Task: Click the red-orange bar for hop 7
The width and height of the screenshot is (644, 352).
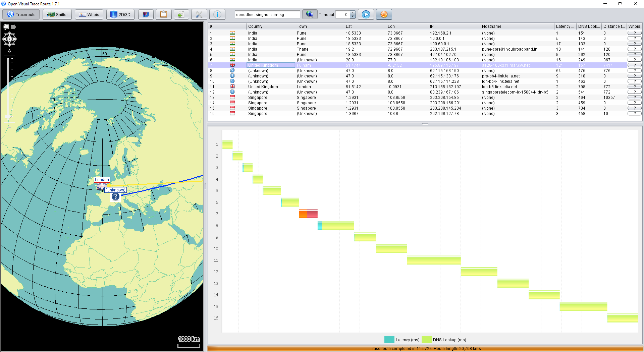Action: click(308, 214)
